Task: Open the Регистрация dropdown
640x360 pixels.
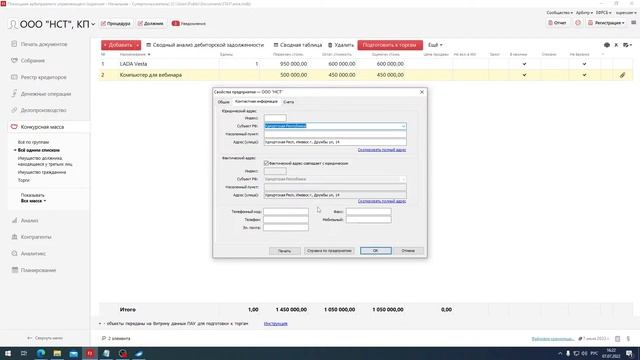Action: point(606,23)
